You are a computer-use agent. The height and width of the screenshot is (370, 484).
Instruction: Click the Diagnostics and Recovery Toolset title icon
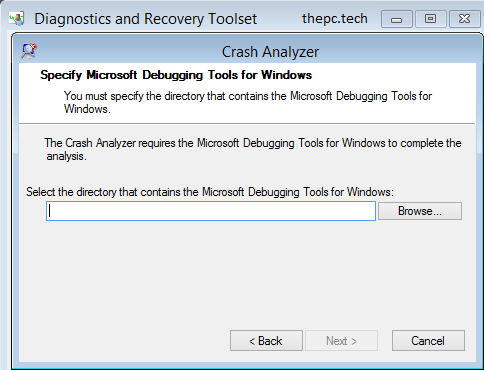[17, 19]
